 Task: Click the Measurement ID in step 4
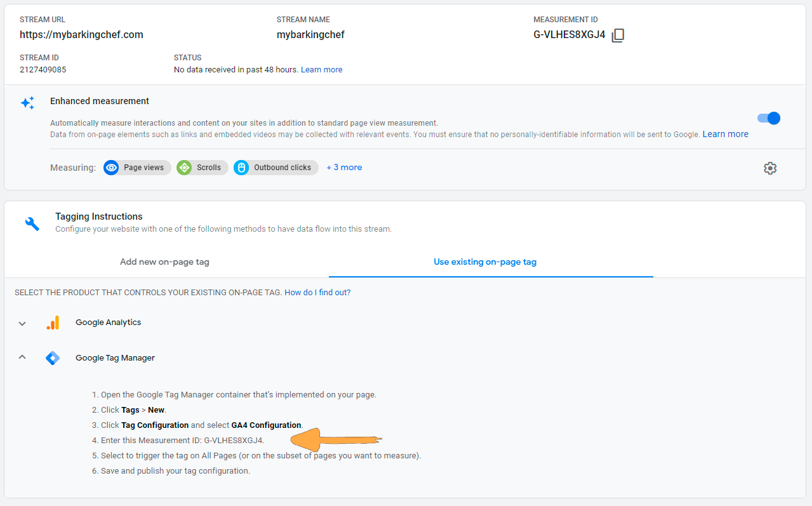click(232, 441)
